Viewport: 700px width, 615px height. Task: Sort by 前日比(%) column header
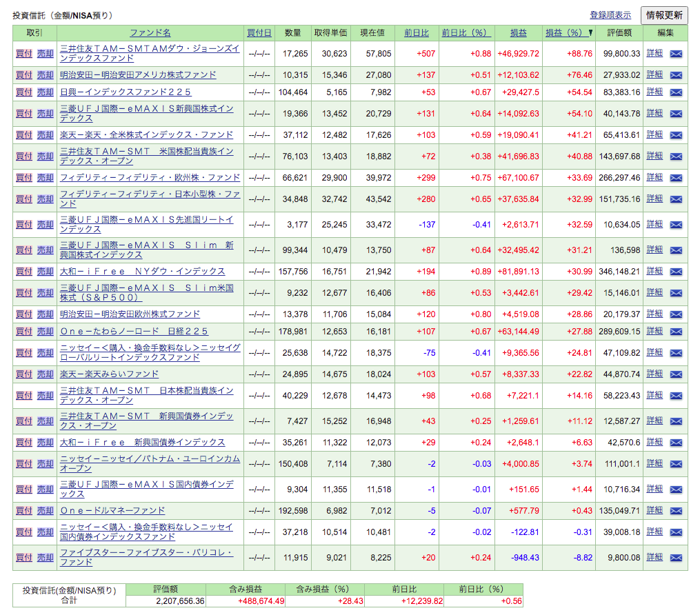click(x=466, y=32)
